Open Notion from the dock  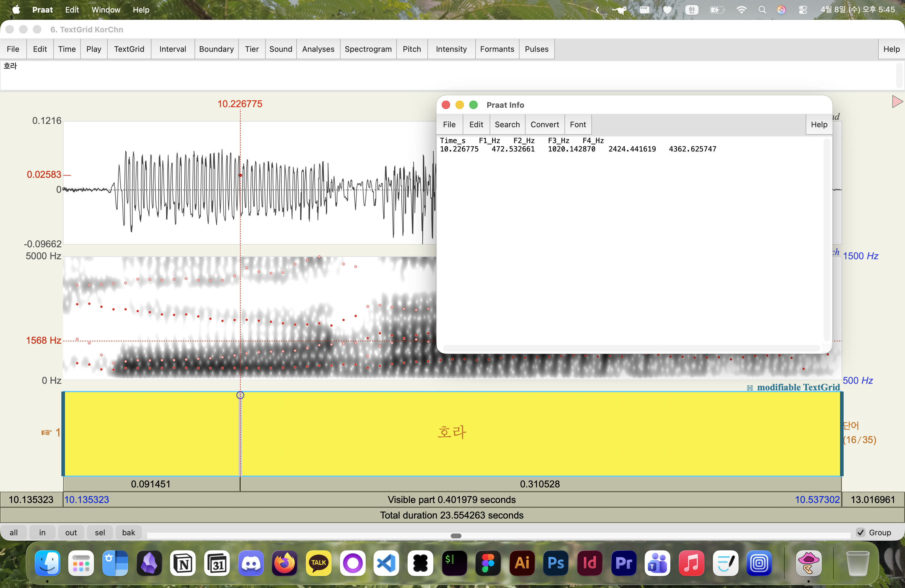183,563
